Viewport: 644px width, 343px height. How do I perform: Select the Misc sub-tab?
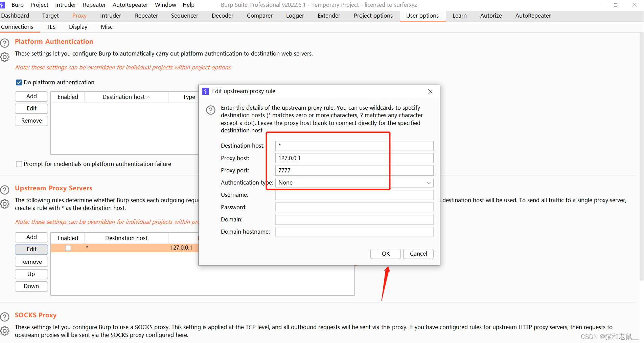tap(107, 27)
